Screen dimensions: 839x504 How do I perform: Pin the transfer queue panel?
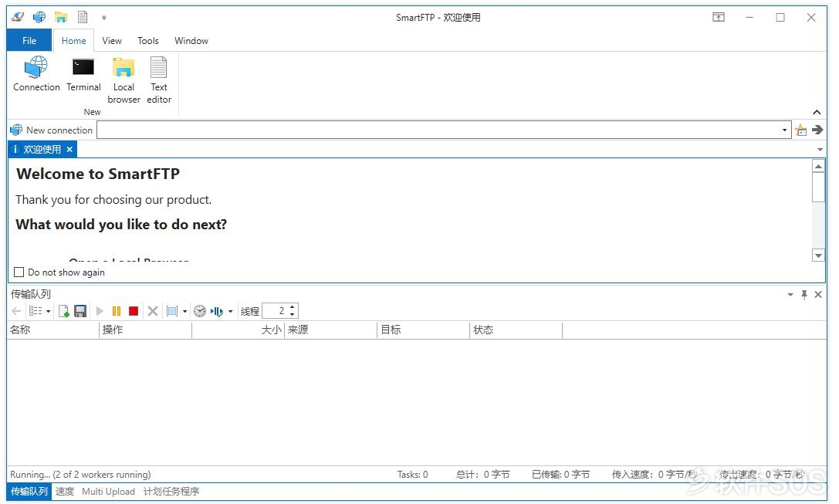pyautogui.click(x=804, y=294)
